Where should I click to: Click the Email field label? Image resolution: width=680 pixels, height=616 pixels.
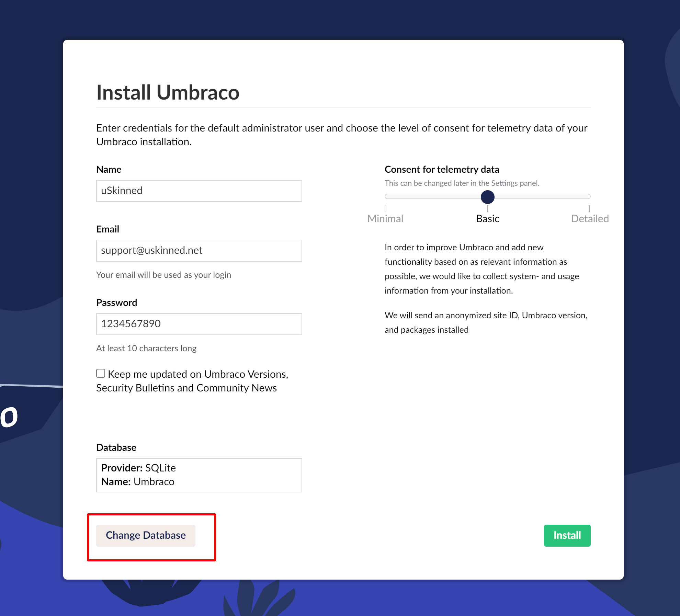pyautogui.click(x=108, y=229)
